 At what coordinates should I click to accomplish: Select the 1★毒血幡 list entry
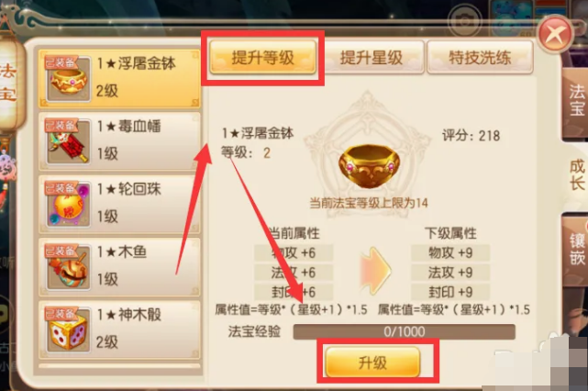click(119, 141)
